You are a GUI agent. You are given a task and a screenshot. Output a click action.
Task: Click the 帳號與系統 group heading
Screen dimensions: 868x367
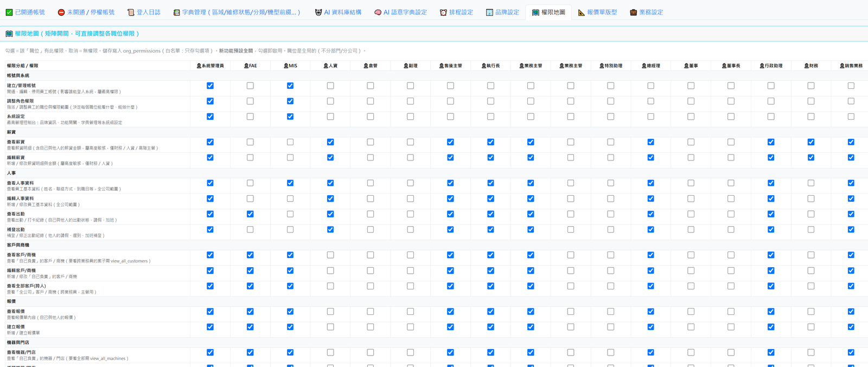18,76
